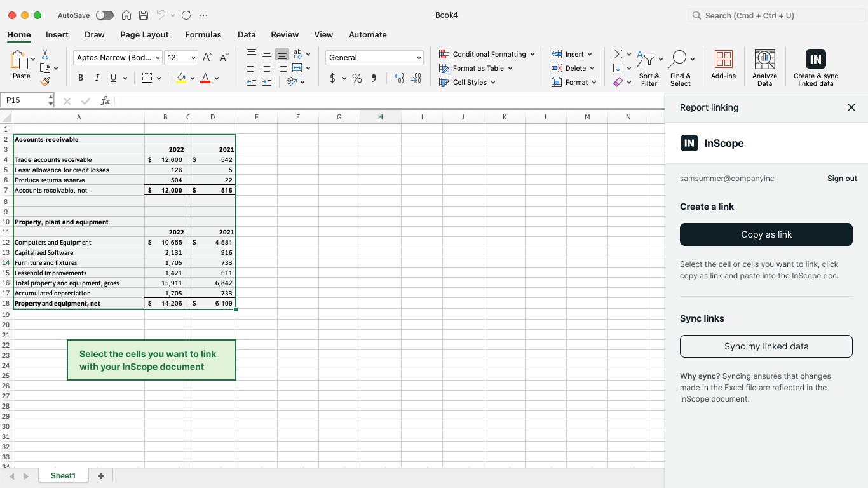Add a new sheet with plus button
The image size is (868, 488).
click(x=100, y=476)
